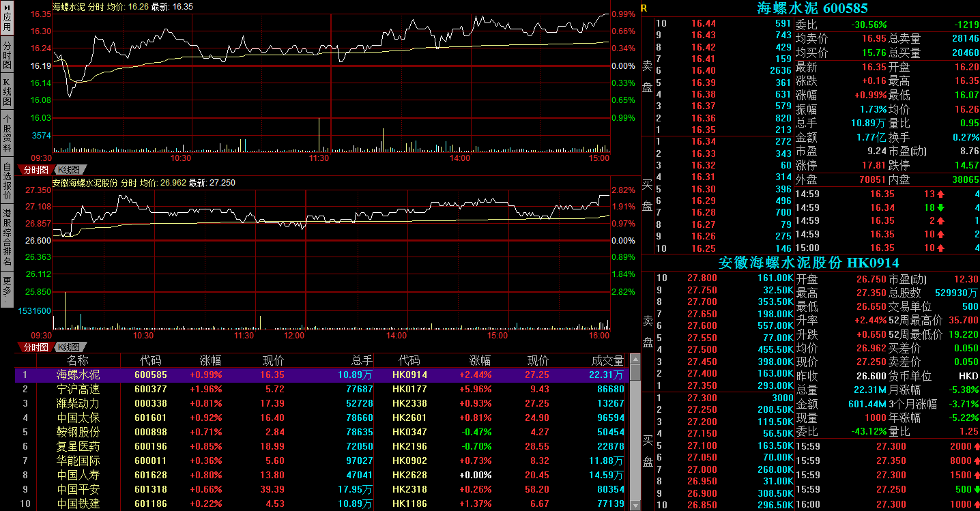Click stock code 000338 in the list
This screenshot has height=511, width=980.
pyautogui.click(x=151, y=404)
